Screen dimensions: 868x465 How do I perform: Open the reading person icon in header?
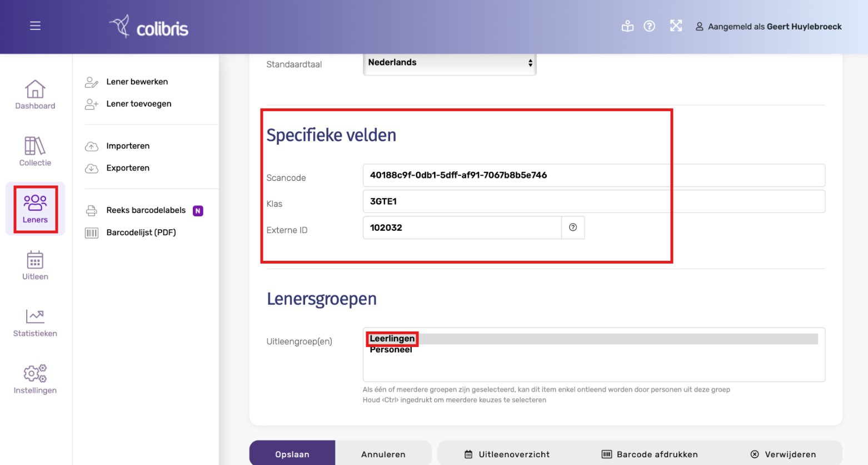(x=627, y=26)
